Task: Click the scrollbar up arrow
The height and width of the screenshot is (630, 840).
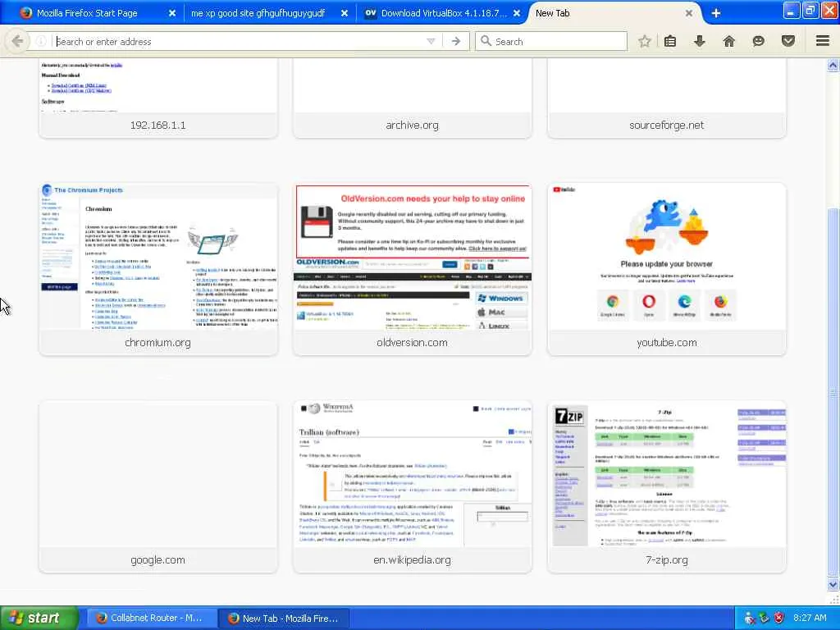Action: pyautogui.click(x=833, y=66)
